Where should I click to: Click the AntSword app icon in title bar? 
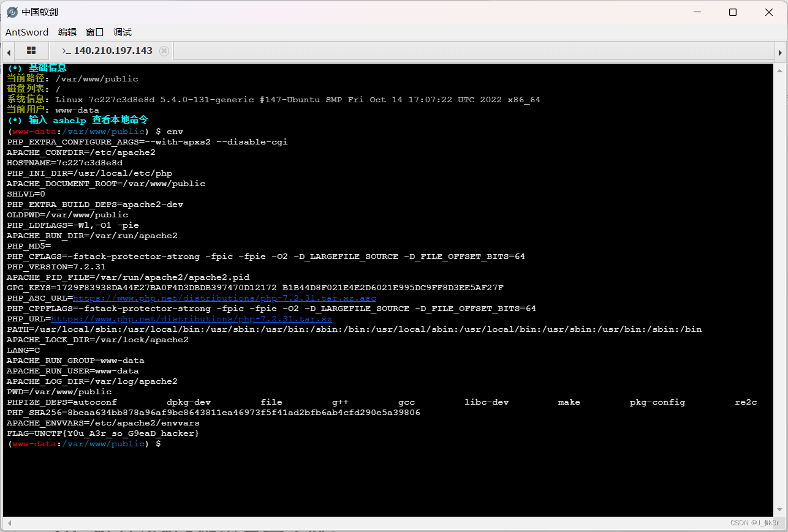(12, 12)
